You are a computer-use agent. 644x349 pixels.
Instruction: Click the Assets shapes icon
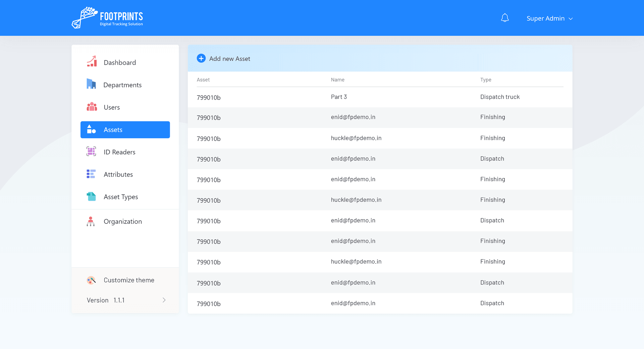[x=91, y=129]
